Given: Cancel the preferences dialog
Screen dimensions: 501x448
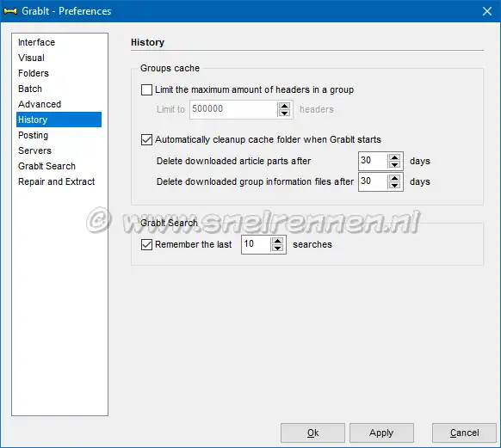Looking at the screenshot, I should coord(464,433).
